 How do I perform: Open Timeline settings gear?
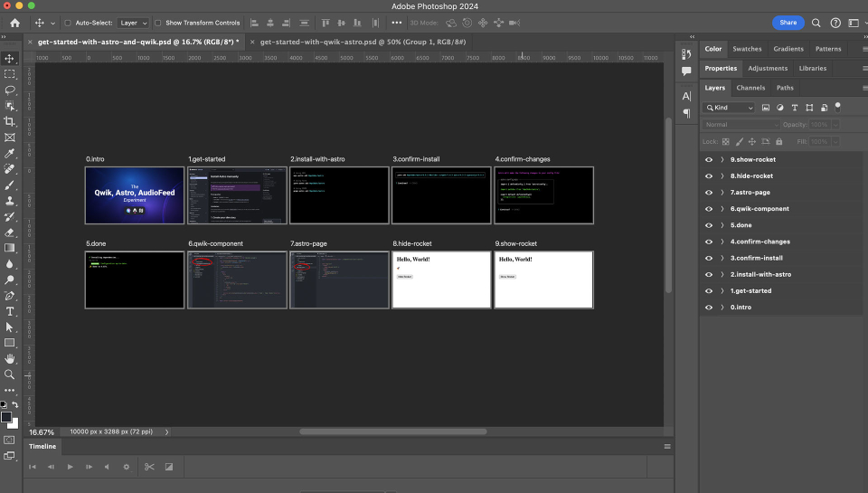[127, 467]
